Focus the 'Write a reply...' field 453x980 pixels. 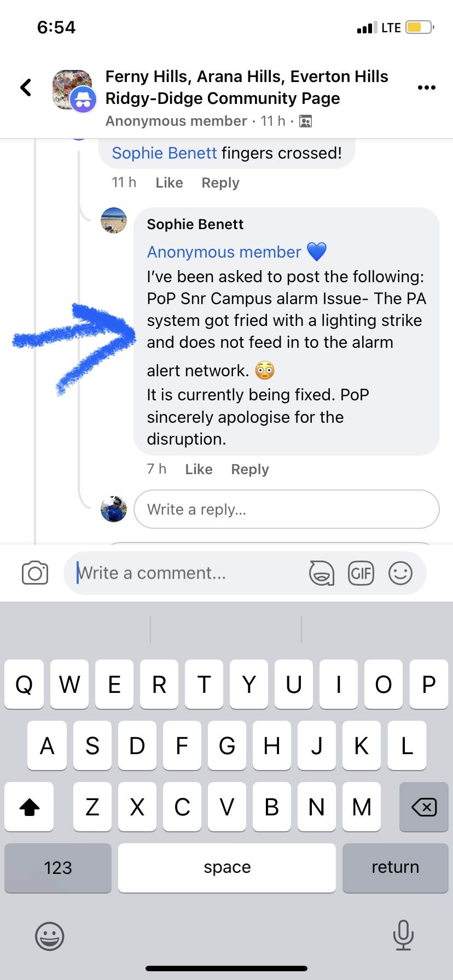[286, 509]
